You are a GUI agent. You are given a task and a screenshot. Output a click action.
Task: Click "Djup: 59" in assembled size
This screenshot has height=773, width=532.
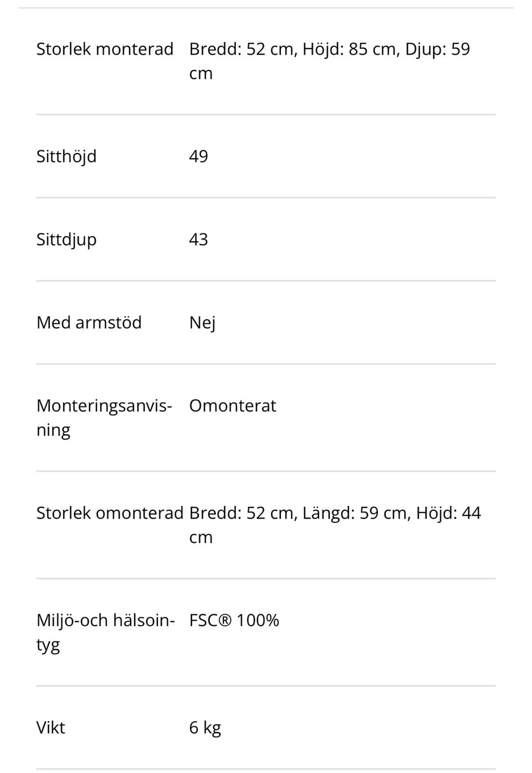[437, 49]
